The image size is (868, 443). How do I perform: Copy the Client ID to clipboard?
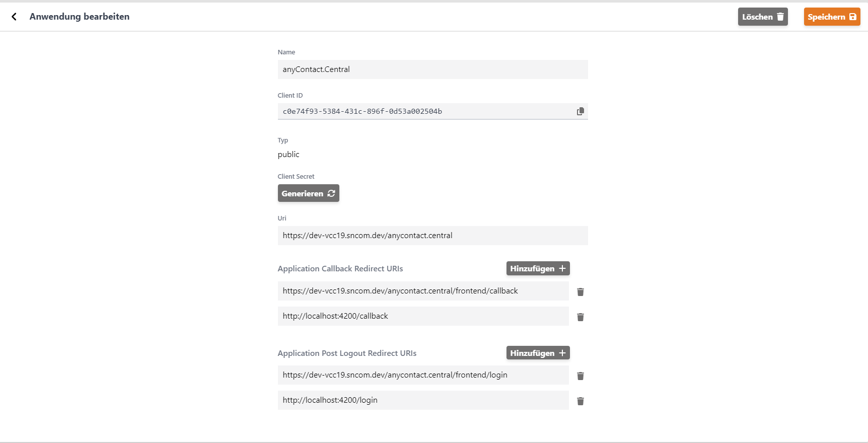[580, 111]
